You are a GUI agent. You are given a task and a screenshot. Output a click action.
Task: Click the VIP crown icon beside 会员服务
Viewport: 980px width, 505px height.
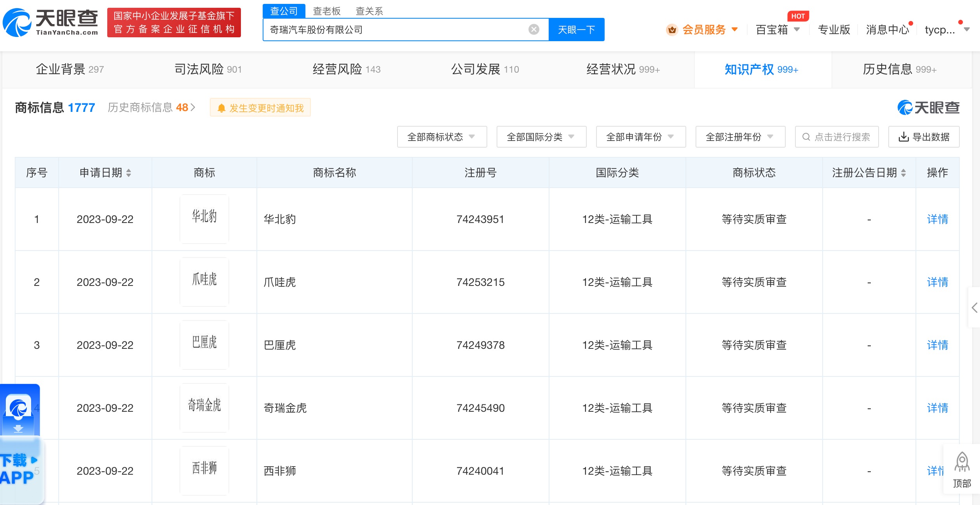[672, 30]
